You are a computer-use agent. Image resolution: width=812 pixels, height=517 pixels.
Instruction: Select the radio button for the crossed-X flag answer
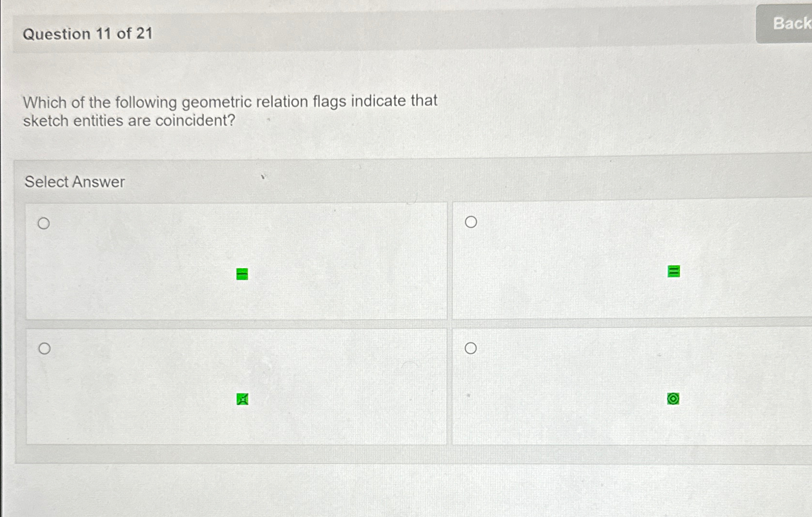(x=45, y=349)
